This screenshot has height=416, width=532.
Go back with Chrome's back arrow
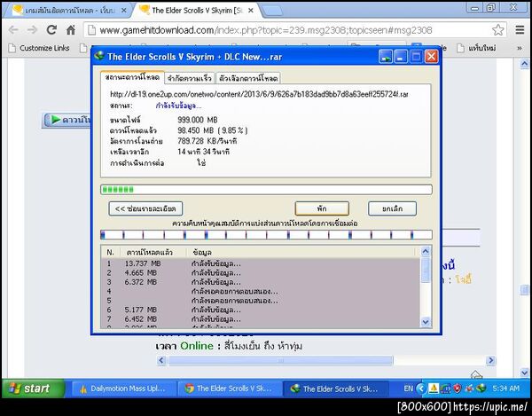13,30
